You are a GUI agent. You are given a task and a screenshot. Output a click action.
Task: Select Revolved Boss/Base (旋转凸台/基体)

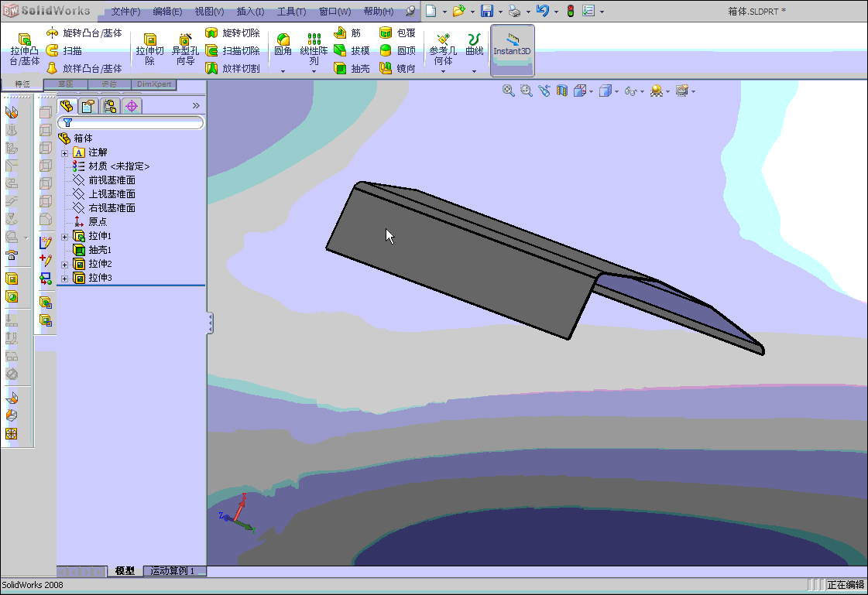(x=84, y=33)
